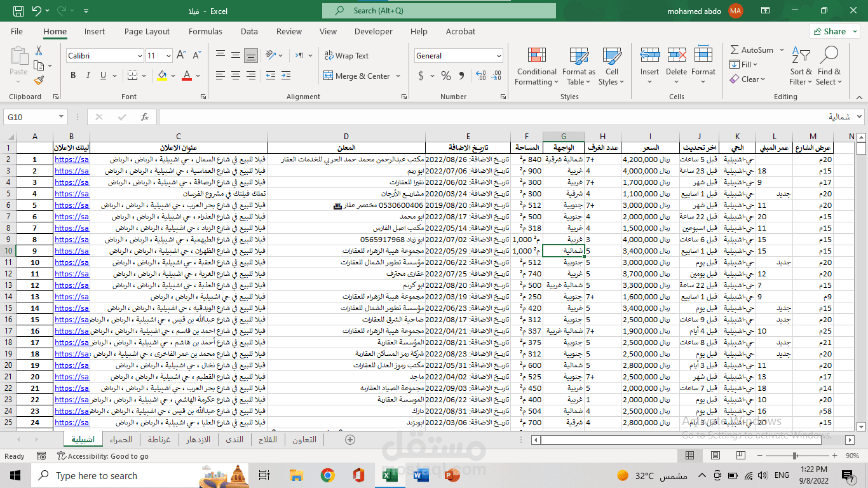Open the Fill dropdown
Image resolution: width=868 pixels, height=488 pixels.
coord(743,65)
